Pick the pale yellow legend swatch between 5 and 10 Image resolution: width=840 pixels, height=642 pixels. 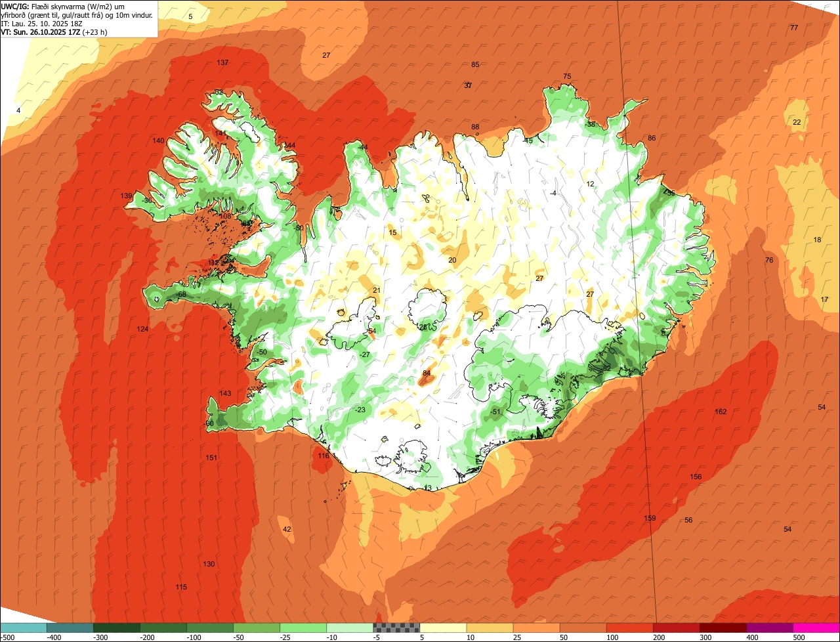click(x=443, y=628)
